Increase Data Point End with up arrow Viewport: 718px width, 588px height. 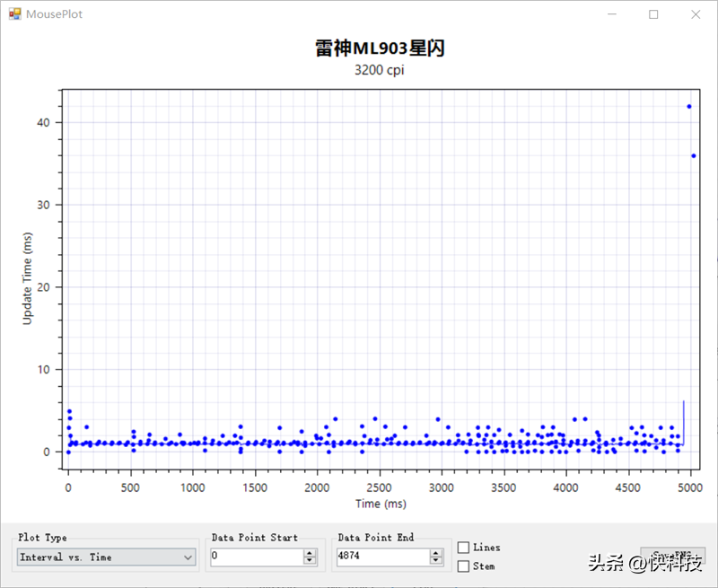(436, 553)
